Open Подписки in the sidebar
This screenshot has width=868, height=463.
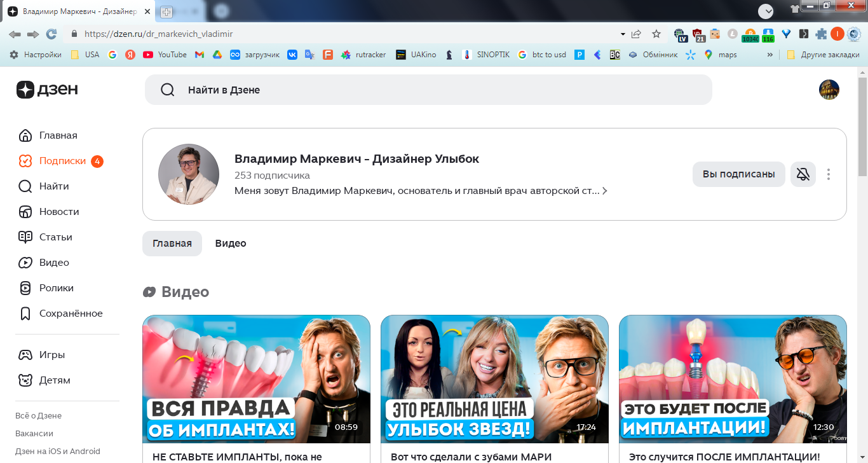[x=60, y=161]
